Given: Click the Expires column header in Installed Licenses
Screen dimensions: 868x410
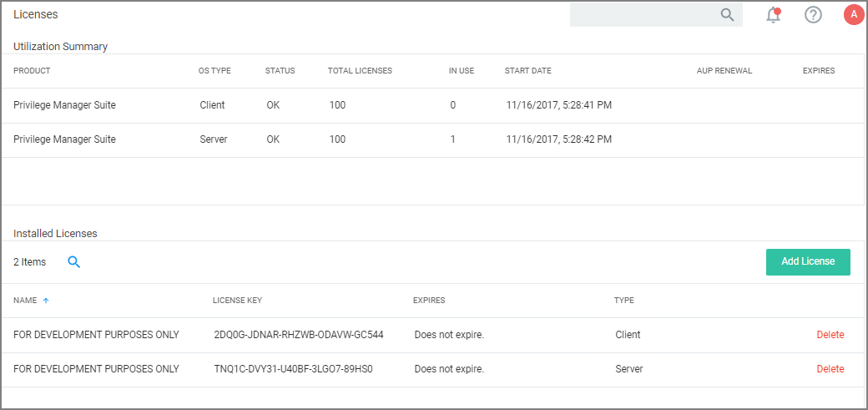Looking at the screenshot, I should 429,301.
